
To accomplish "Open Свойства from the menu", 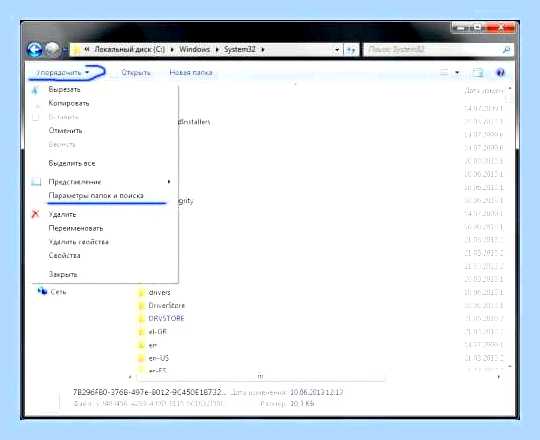I will (x=64, y=255).
